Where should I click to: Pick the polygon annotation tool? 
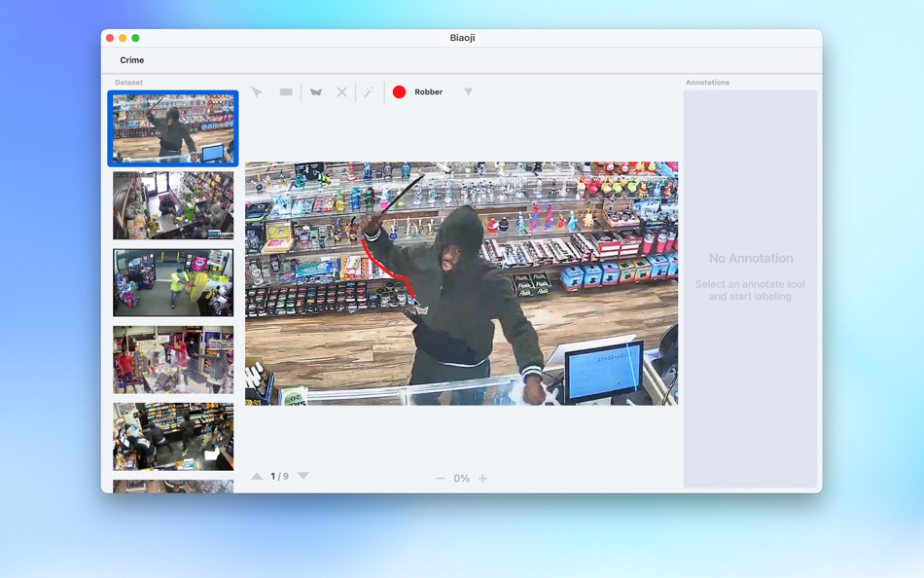(315, 91)
